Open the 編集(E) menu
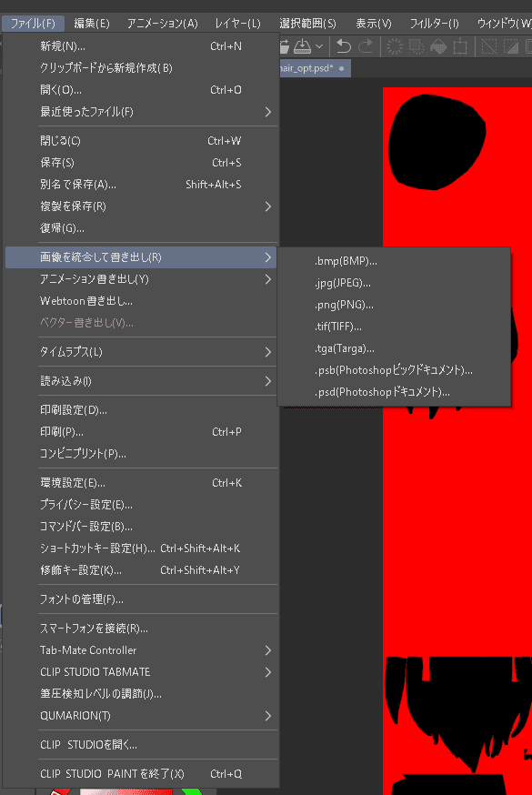Viewport: 532px width, 795px height. 92,24
